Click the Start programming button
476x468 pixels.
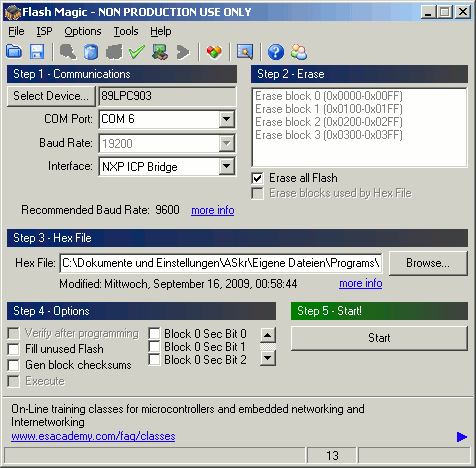click(x=379, y=338)
